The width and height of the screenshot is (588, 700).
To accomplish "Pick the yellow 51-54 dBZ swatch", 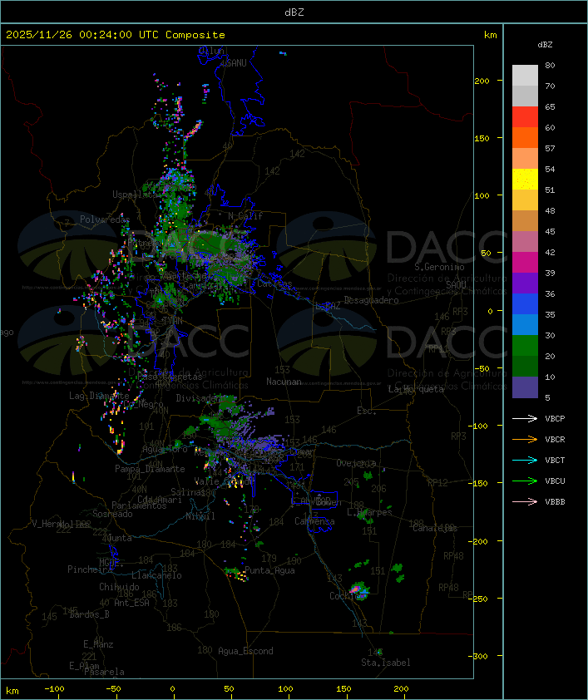I will 525,180.
